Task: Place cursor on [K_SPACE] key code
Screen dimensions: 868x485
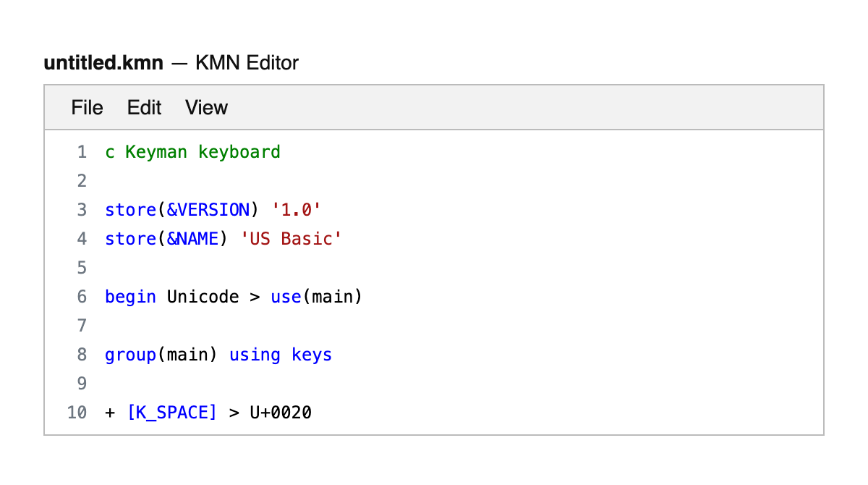Action: coord(171,413)
